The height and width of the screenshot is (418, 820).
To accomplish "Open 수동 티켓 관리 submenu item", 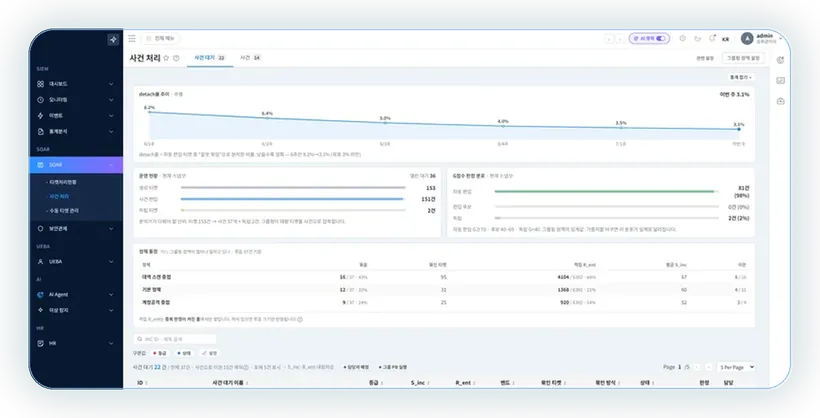I will pos(64,210).
